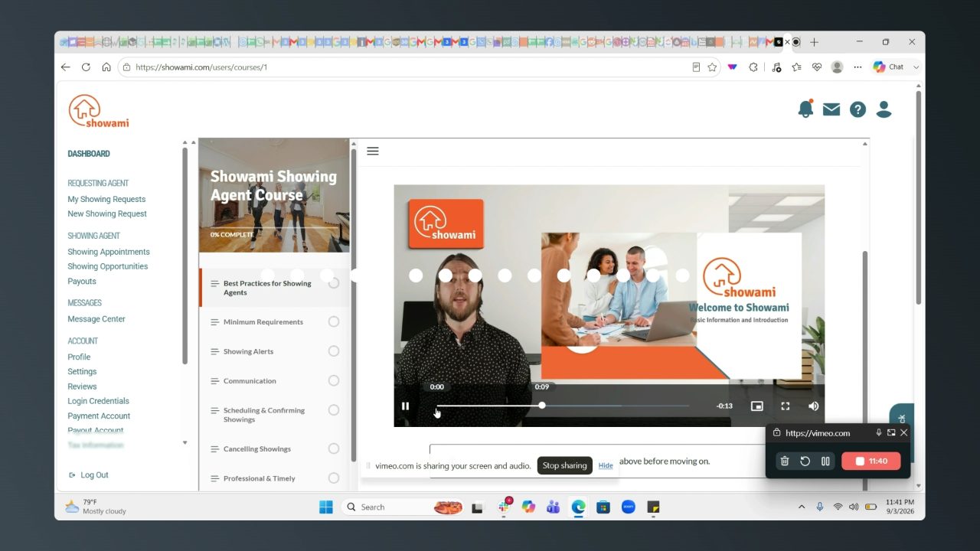Mark Cancelling Showings lesson circle
The image size is (980, 551).
pyautogui.click(x=334, y=448)
